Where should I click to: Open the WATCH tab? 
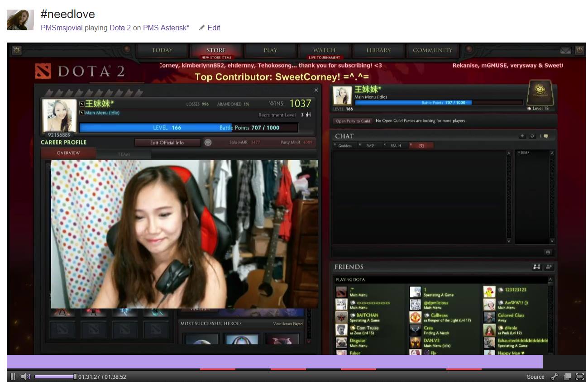(325, 51)
